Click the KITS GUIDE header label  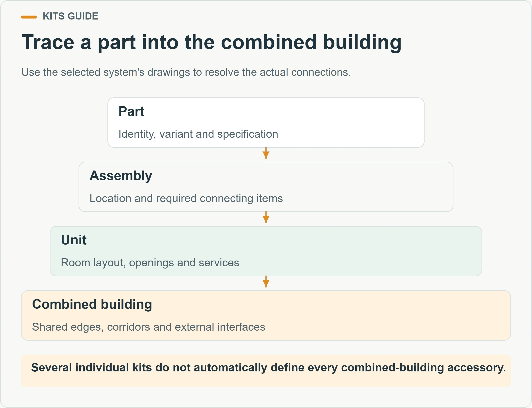coord(70,16)
